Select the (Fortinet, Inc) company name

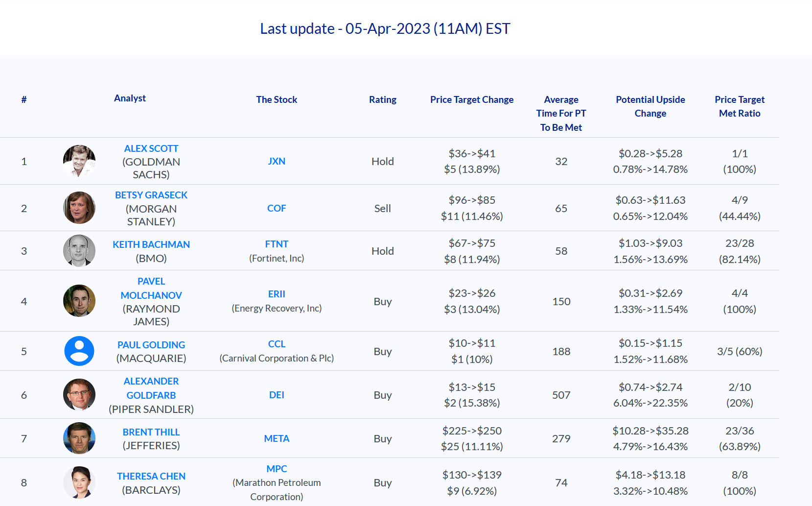[277, 258]
